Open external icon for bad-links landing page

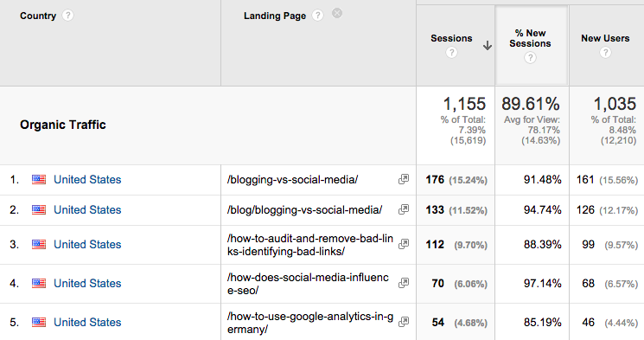click(x=404, y=244)
